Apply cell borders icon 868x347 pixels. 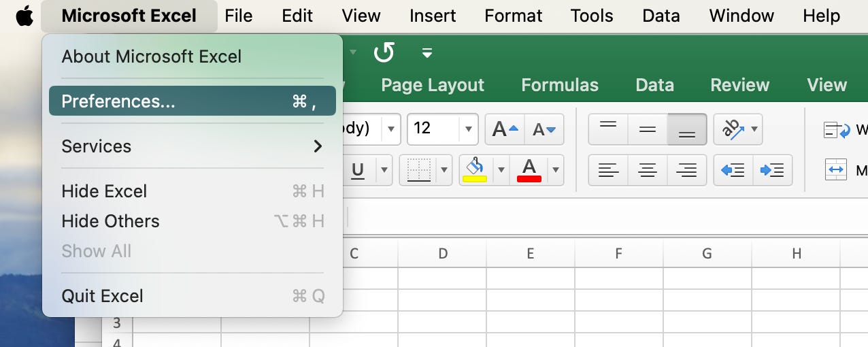point(418,170)
